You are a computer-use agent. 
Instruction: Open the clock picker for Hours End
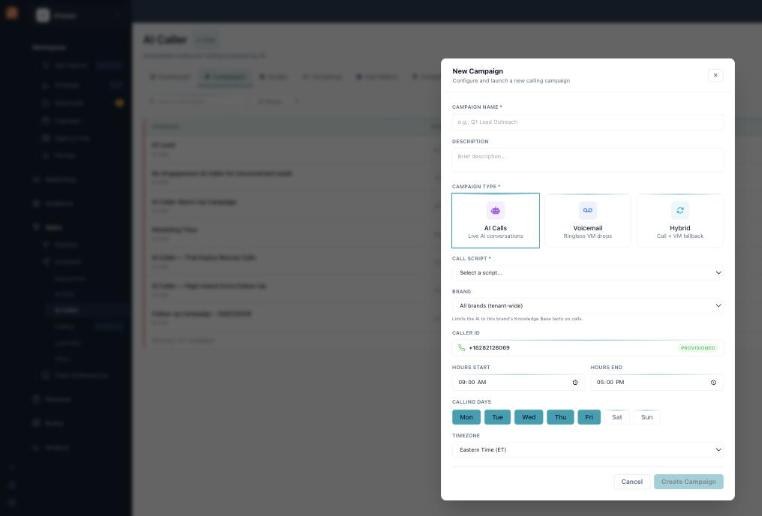pos(713,382)
